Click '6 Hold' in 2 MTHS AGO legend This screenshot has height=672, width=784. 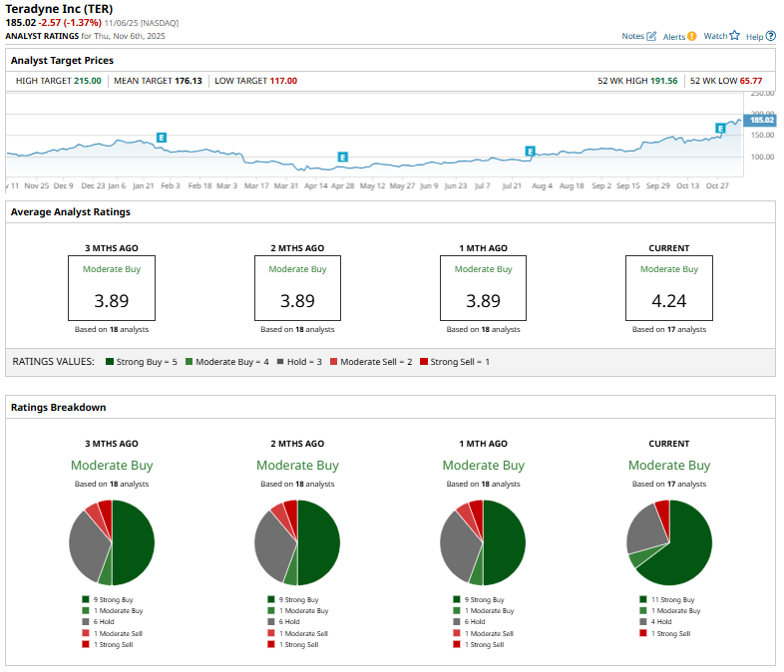(x=289, y=621)
